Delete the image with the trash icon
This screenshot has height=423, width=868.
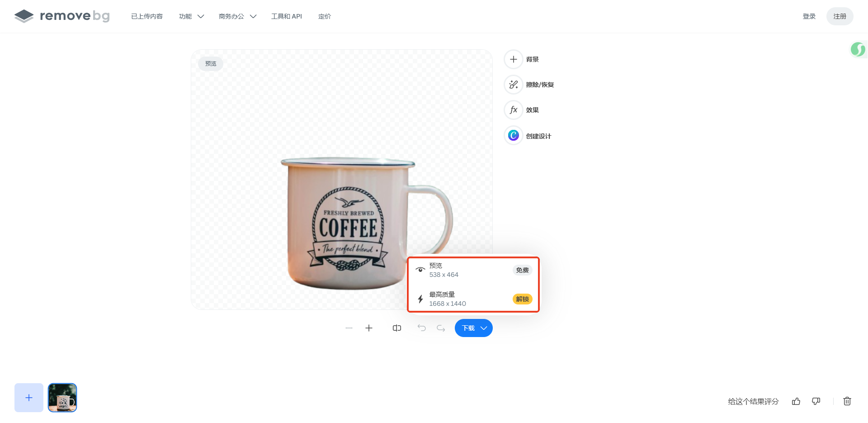(x=847, y=401)
